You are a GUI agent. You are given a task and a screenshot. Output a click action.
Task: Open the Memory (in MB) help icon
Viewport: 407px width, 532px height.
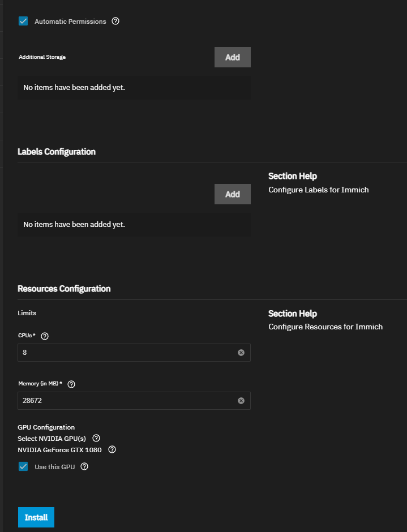71,384
